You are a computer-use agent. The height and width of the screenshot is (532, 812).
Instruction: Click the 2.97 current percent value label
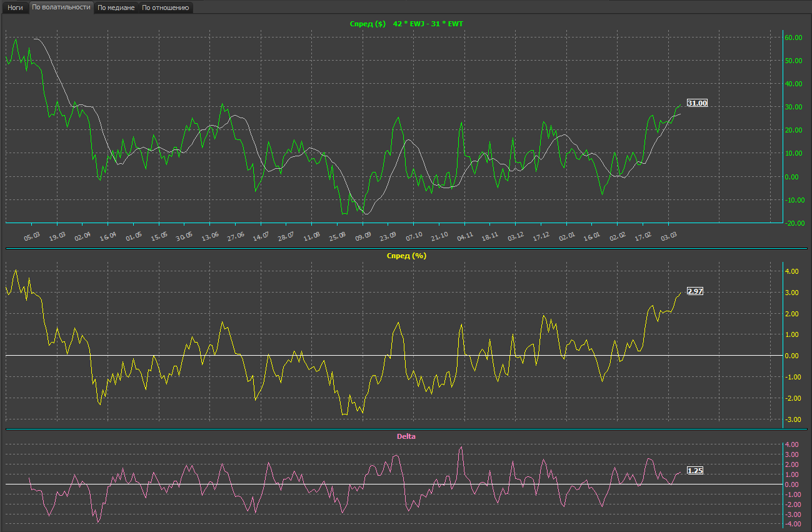(x=695, y=291)
